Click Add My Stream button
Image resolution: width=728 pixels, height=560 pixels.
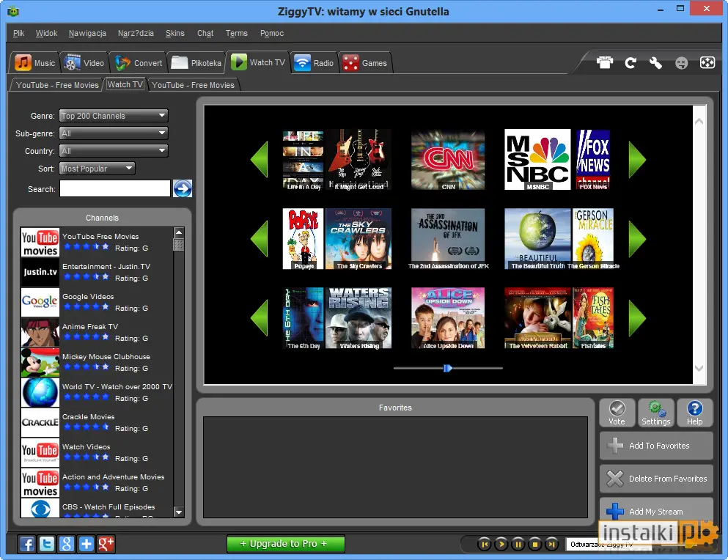[x=656, y=511]
